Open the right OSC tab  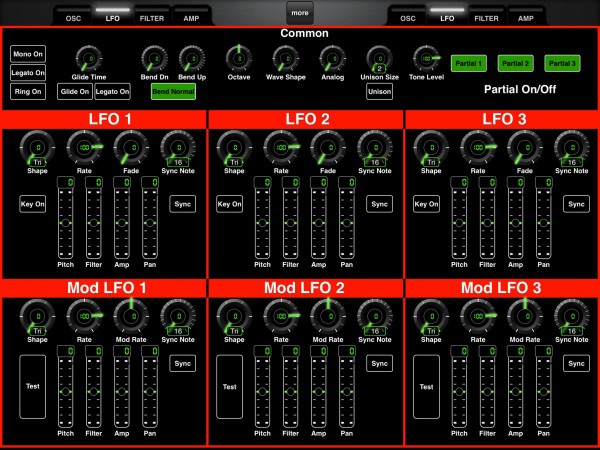408,16
